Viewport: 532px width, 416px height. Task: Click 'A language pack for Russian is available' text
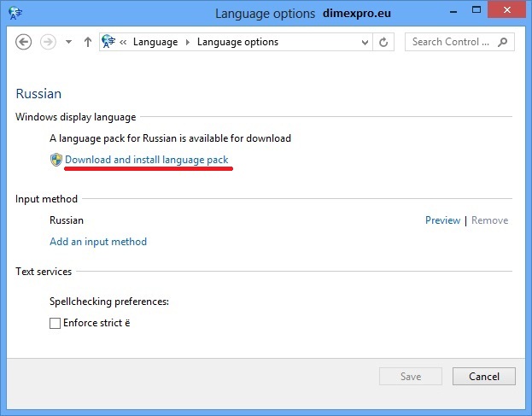tap(170, 138)
